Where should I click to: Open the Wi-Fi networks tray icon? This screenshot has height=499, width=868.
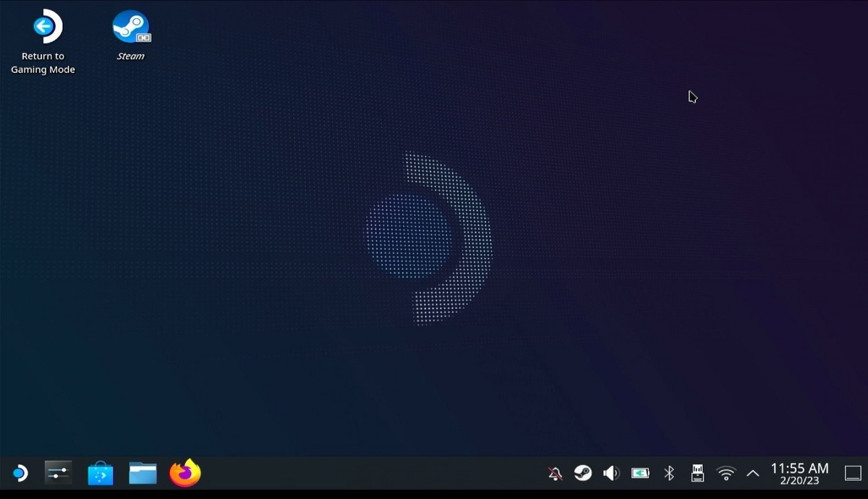pos(726,474)
